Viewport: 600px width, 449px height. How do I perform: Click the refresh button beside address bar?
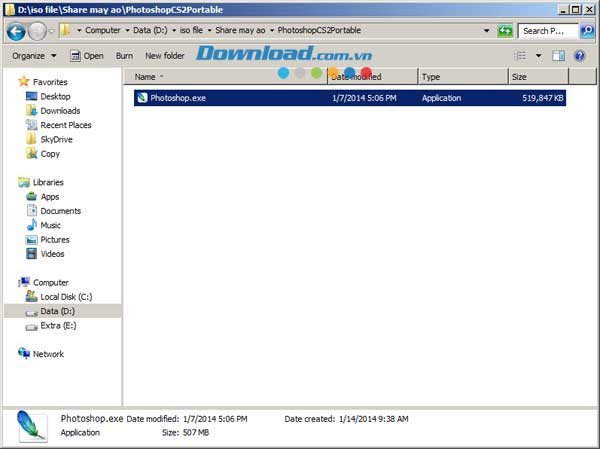point(505,31)
